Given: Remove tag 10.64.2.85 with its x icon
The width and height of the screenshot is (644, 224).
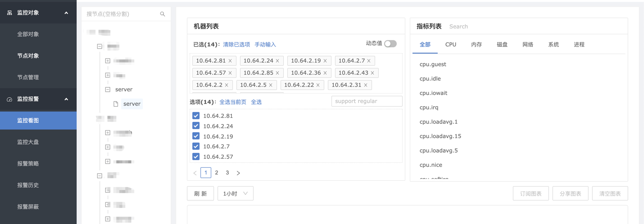Looking at the screenshot, I should [277, 73].
